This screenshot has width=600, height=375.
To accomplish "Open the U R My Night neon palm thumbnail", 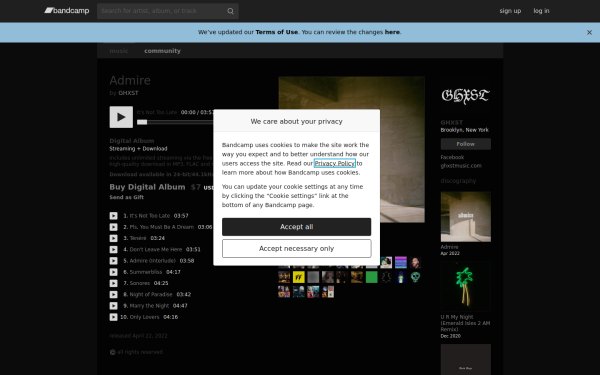I will (x=465, y=286).
